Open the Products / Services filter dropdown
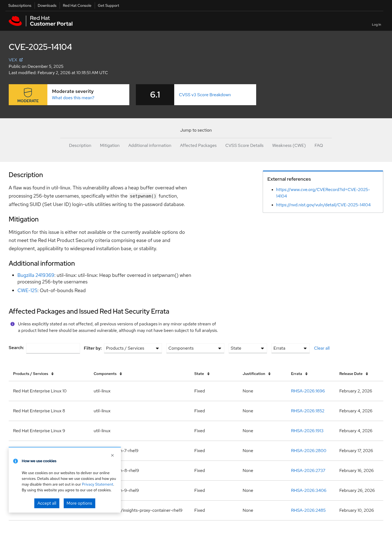The height and width of the screenshot is (545, 392). pyautogui.click(x=133, y=348)
